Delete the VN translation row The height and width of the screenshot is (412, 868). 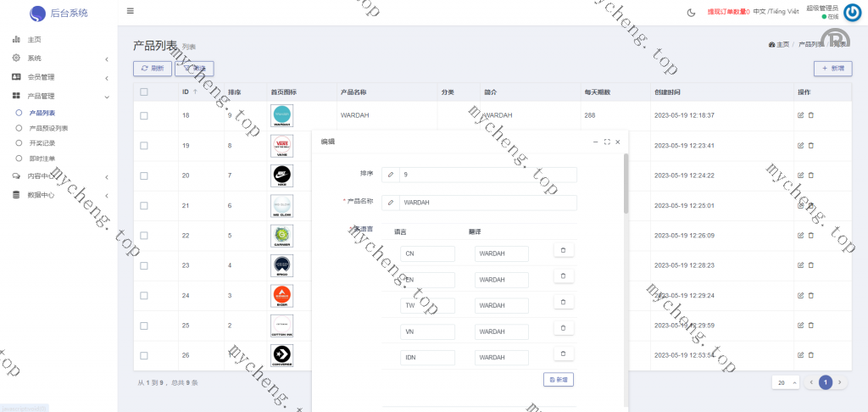pyautogui.click(x=564, y=327)
